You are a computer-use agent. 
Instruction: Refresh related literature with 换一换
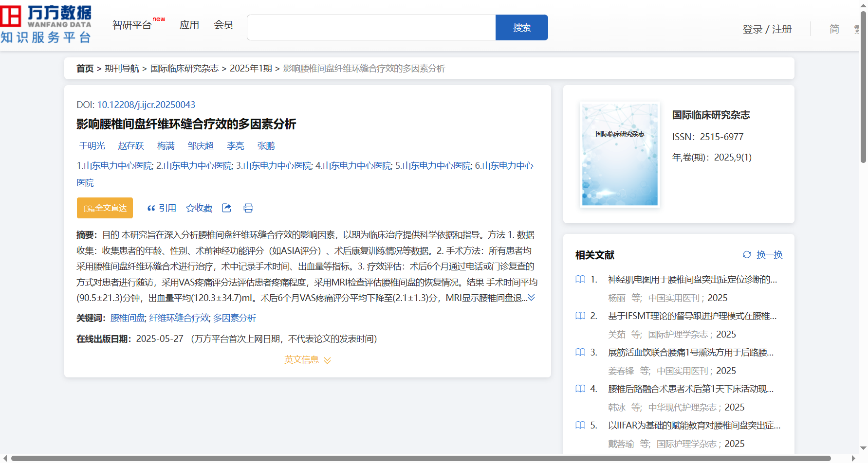[x=762, y=254]
